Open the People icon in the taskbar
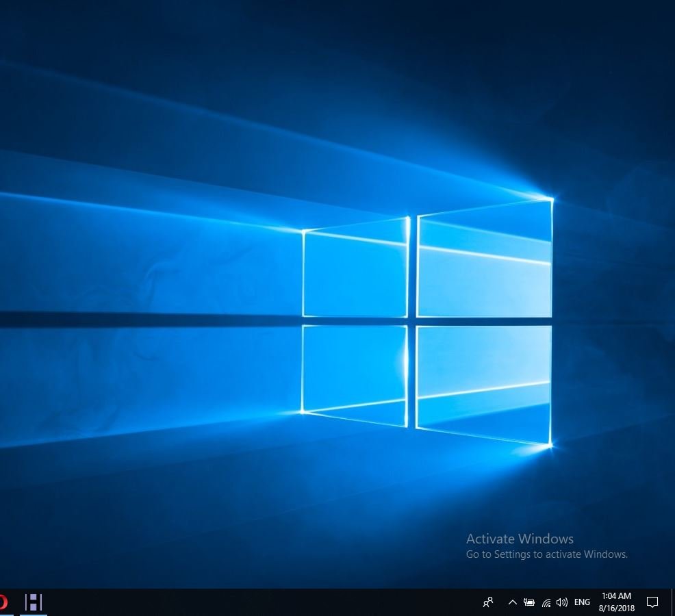Viewport: 675px width, 616px height. 487,602
